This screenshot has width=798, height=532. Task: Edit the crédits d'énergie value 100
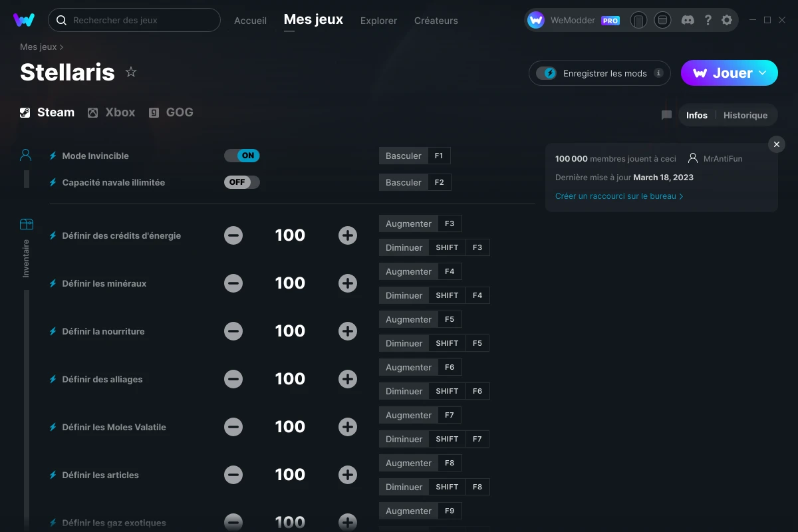click(290, 235)
